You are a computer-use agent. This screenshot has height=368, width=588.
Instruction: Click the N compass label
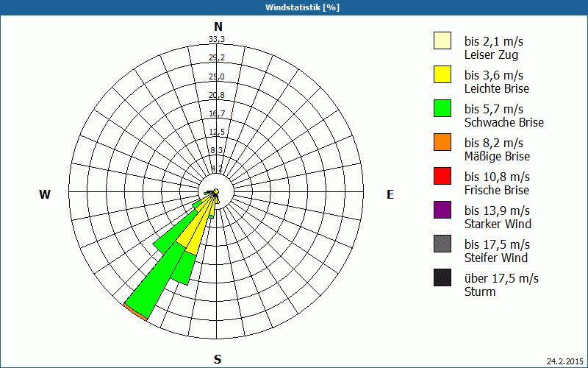[218, 26]
